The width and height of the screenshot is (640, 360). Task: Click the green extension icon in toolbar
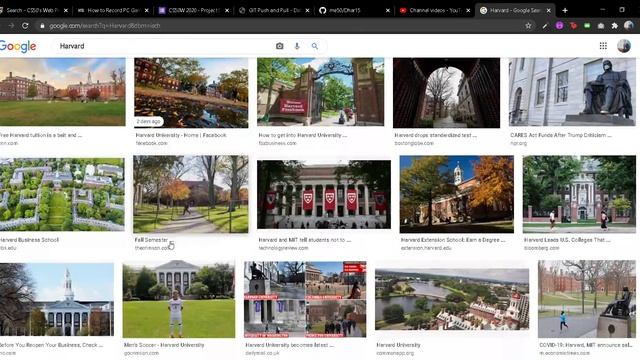coord(587,26)
